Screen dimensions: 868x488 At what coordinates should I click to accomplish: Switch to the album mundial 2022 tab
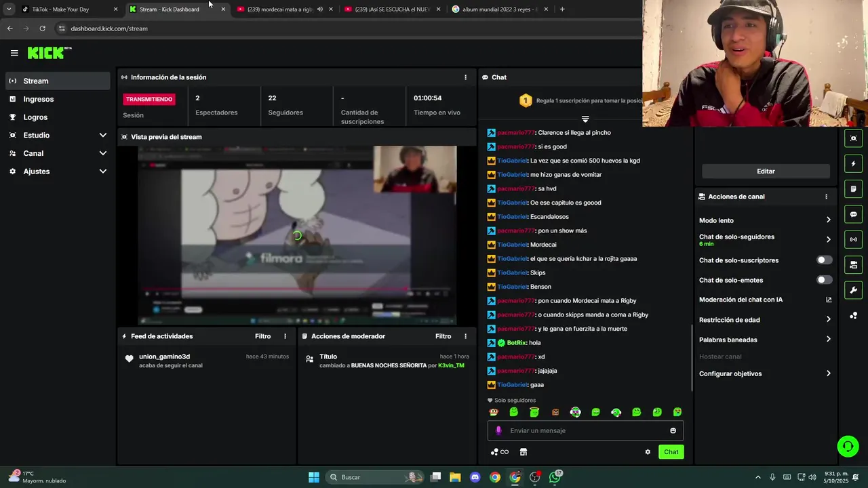click(500, 9)
